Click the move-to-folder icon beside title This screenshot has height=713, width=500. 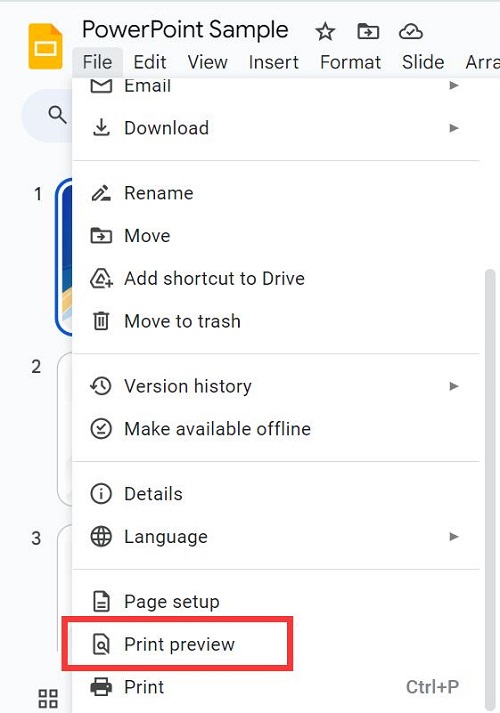[368, 32]
